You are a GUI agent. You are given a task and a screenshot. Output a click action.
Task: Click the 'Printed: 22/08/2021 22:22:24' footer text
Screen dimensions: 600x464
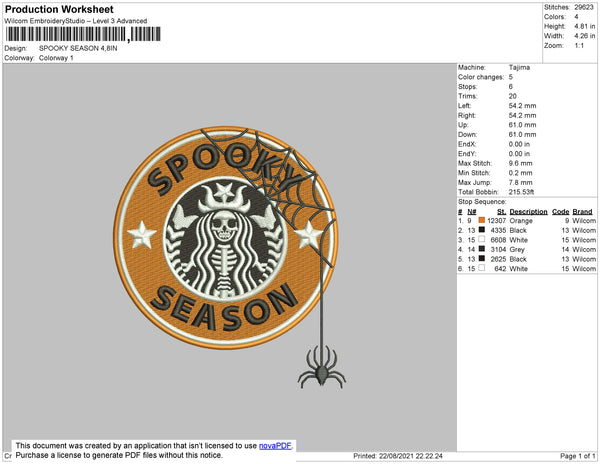398,456
